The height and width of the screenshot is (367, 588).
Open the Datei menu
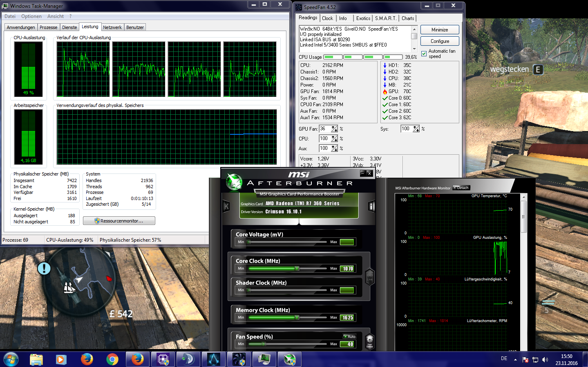pyautogui.click(x=10, y=16)
